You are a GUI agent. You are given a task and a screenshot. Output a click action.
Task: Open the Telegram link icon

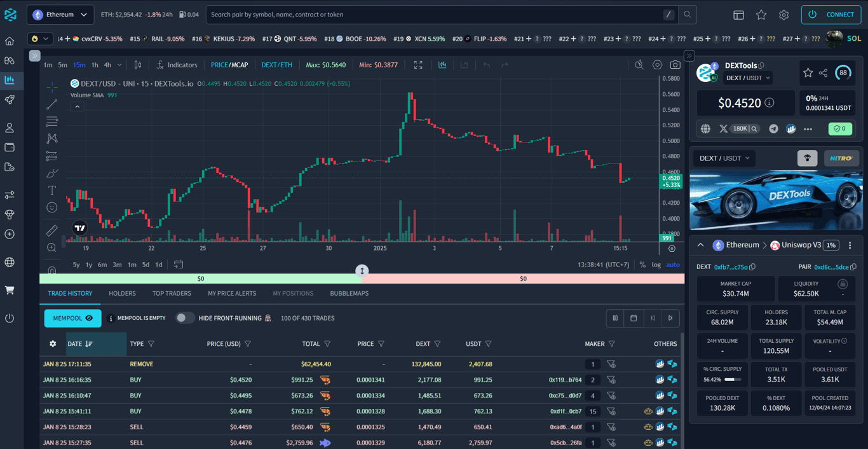tap(773, 128)
